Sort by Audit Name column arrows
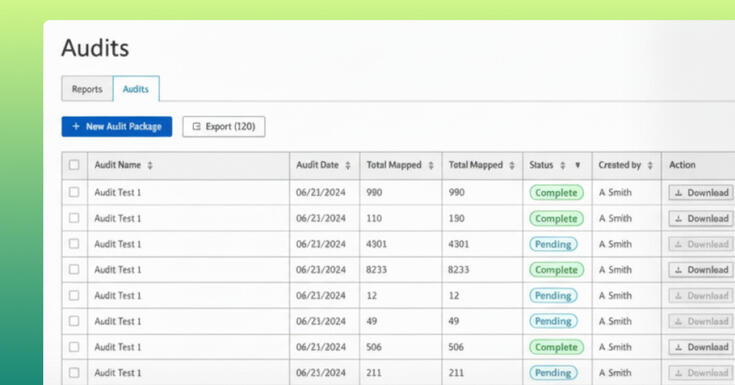The height and width of the screenshot is (385, 735). (x=150, y=165)
